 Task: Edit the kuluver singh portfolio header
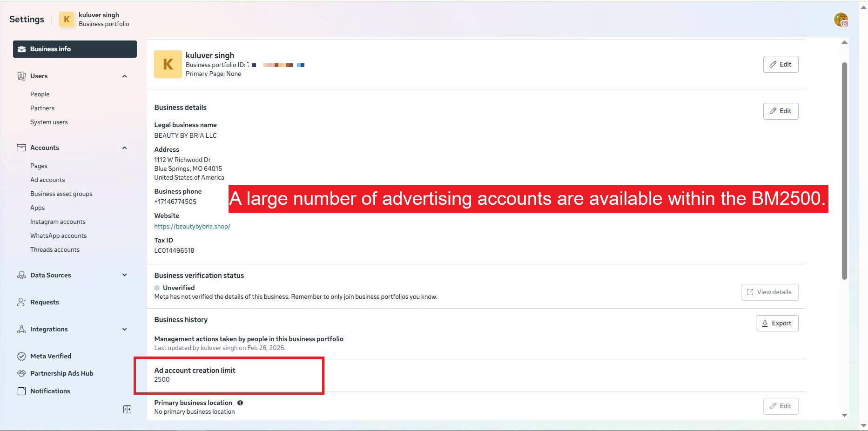[x=781, y=64]
